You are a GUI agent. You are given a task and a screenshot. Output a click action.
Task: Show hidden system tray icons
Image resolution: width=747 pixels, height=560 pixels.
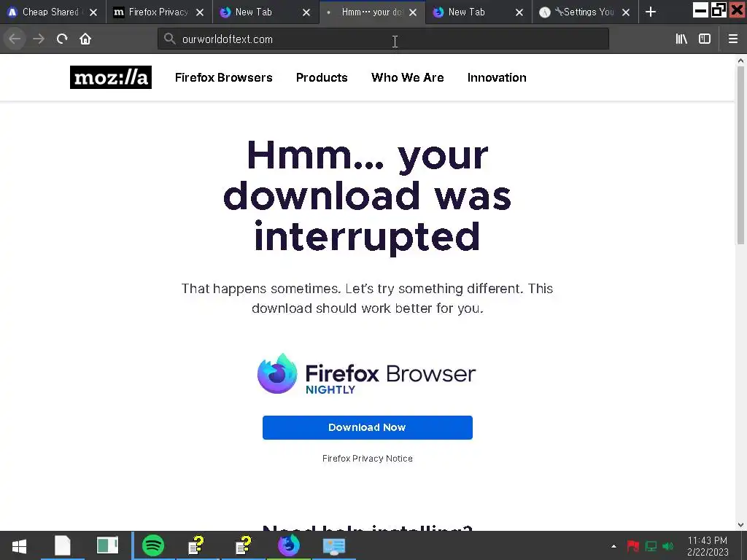[614, 546]
